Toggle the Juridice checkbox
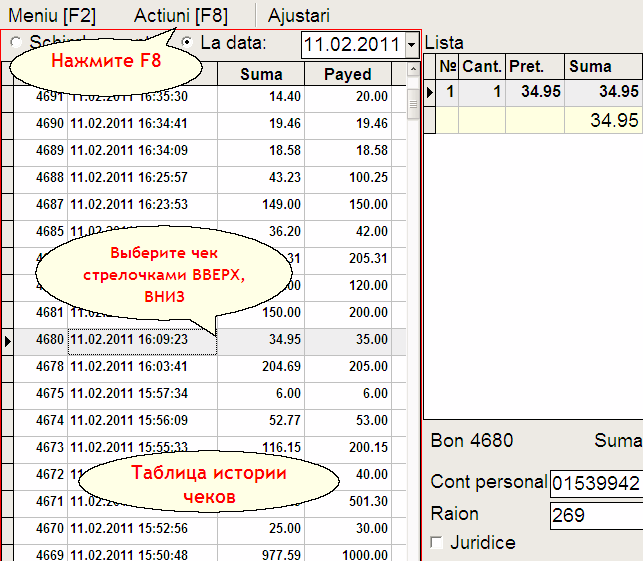Screen dimensions: 643x561 [x=437, y=543]
